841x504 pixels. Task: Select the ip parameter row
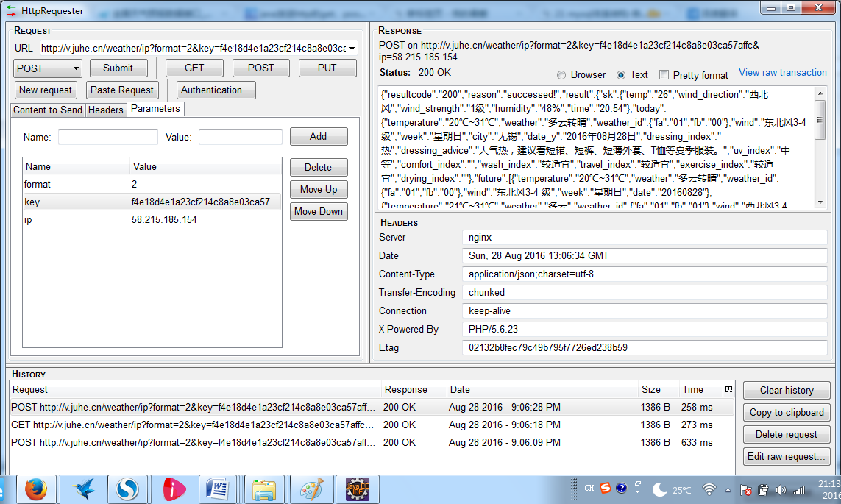[152, 219]
